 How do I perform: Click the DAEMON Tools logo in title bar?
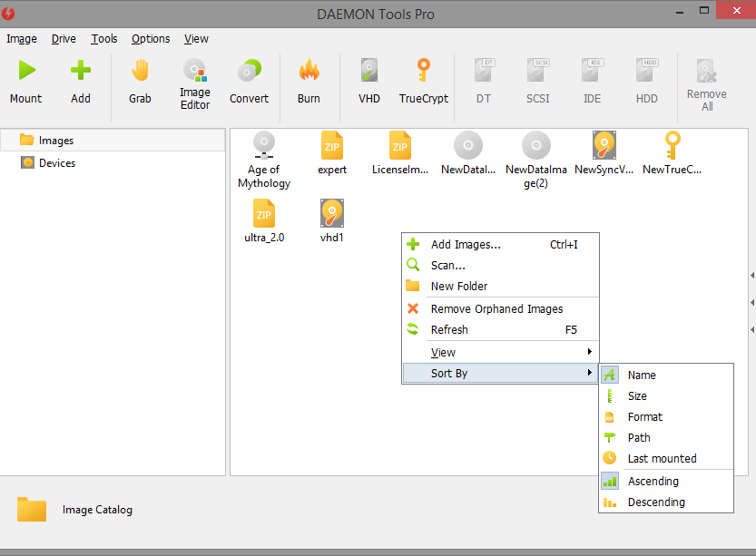click(8, 14)
